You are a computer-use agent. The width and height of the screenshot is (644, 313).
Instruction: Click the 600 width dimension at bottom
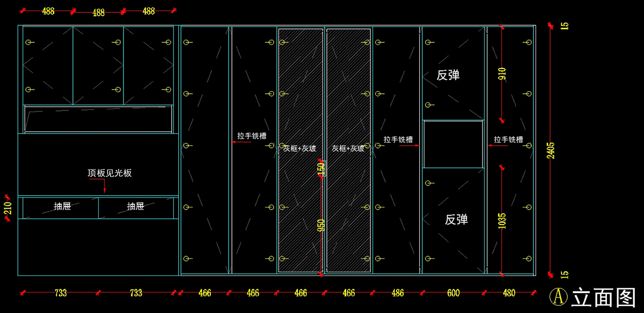click(x=453, y=293)
